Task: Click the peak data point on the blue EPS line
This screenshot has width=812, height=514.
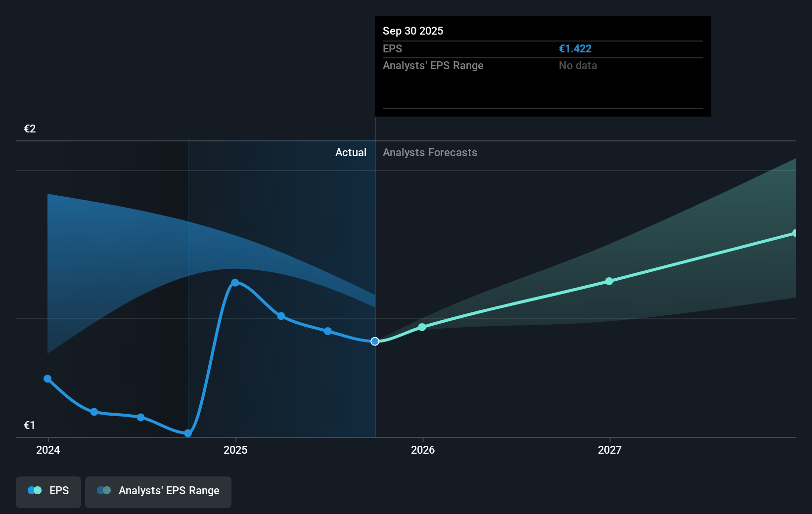Action: [235, 282]
